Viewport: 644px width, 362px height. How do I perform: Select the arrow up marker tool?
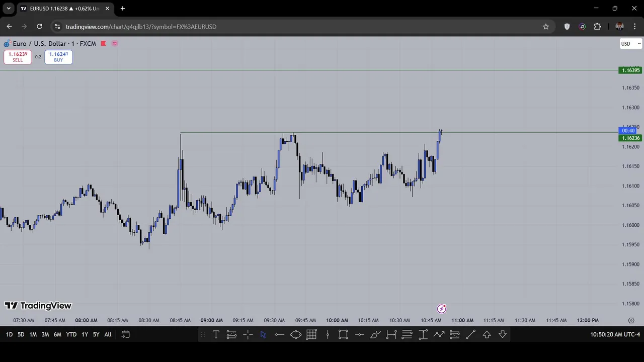click(x=487, y=334)
